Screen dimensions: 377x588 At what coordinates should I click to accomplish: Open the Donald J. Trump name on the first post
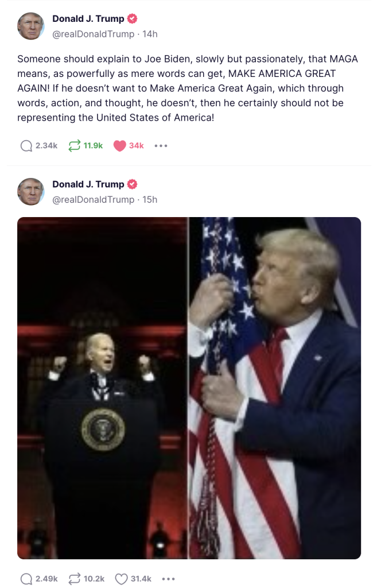(88, 19)
